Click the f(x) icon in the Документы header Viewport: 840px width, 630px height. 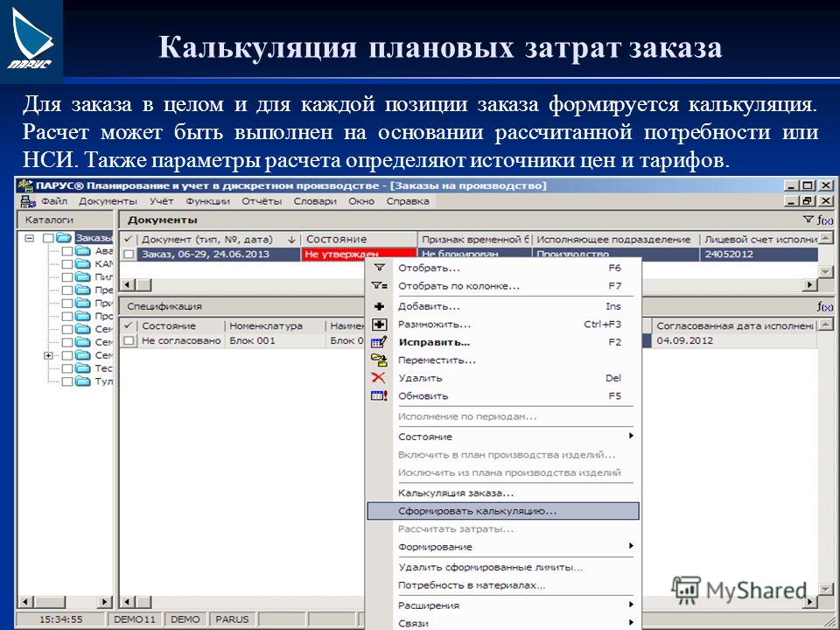(x=825, y=220)
